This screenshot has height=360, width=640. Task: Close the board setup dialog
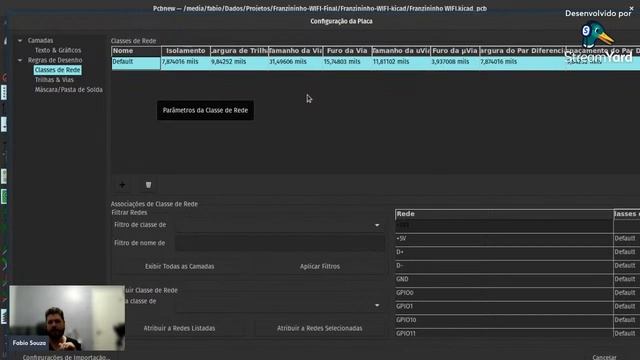click(x=631, y=8)
